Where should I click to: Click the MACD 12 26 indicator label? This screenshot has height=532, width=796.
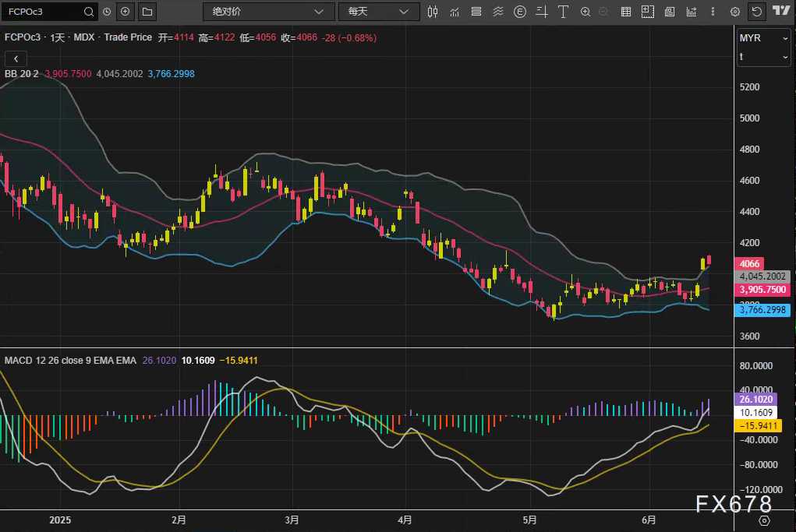coord(39,361)
